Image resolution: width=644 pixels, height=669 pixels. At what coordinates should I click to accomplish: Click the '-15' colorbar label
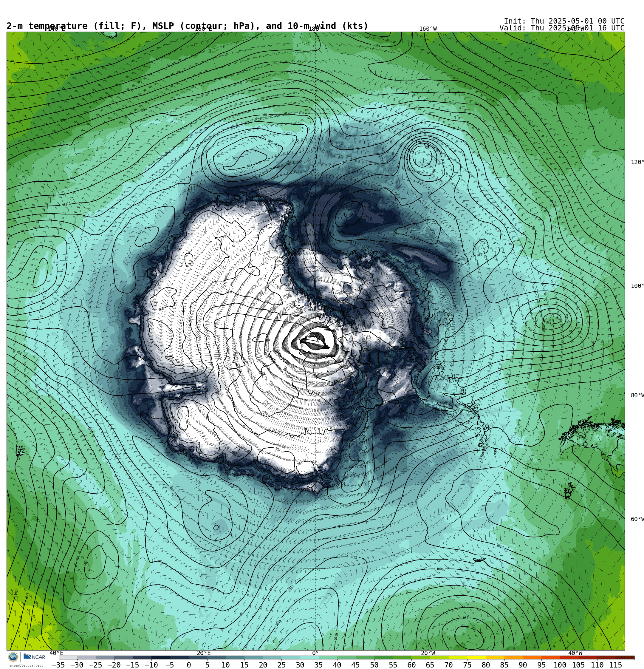click(132, 665)
